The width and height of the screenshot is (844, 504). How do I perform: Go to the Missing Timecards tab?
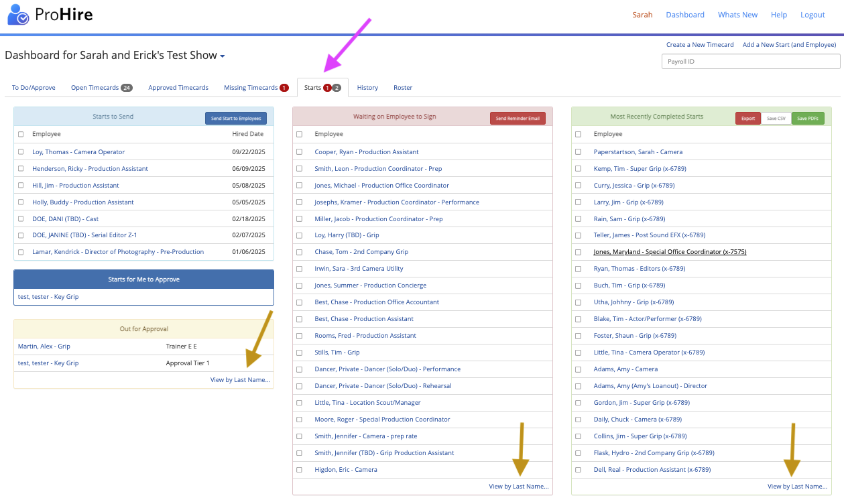256,88
